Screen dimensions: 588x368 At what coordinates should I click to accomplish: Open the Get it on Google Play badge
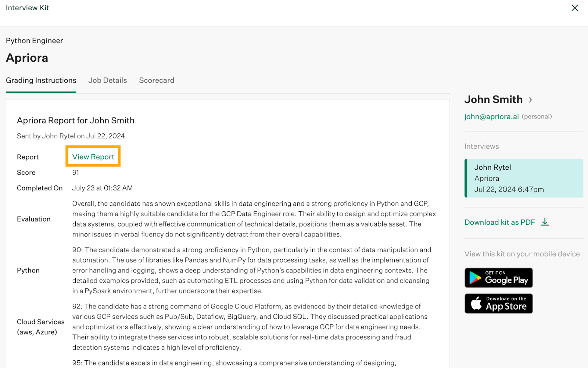pyautogui.click(x=498, y=278)
